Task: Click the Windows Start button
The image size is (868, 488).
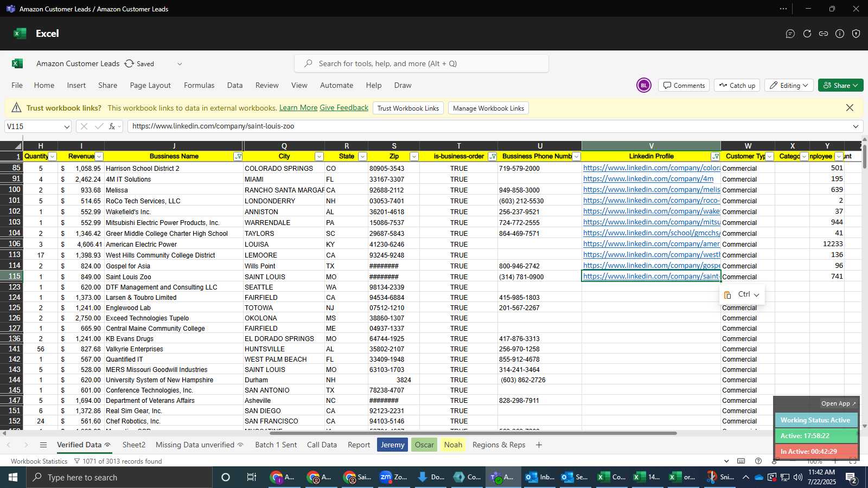Action: [x=13, y=477]
